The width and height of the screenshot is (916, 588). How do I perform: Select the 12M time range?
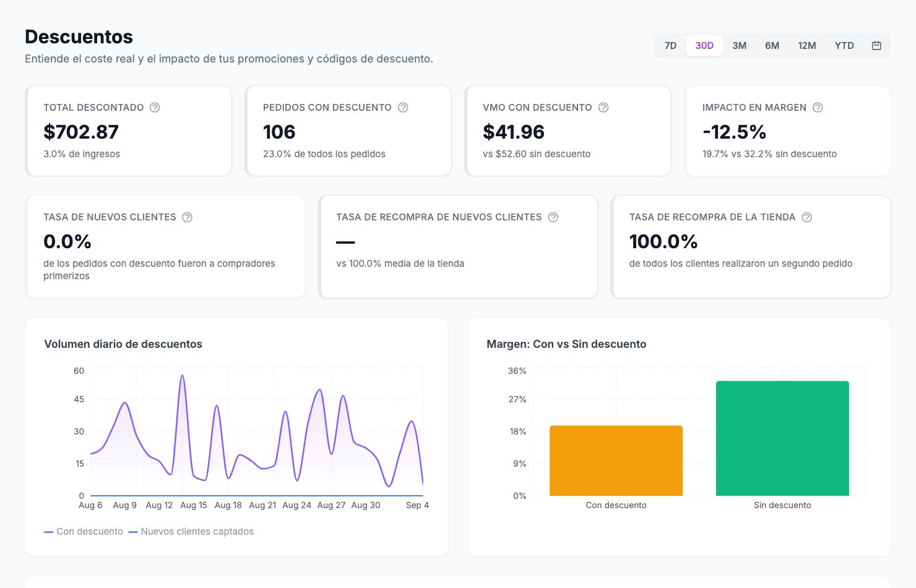806,45
